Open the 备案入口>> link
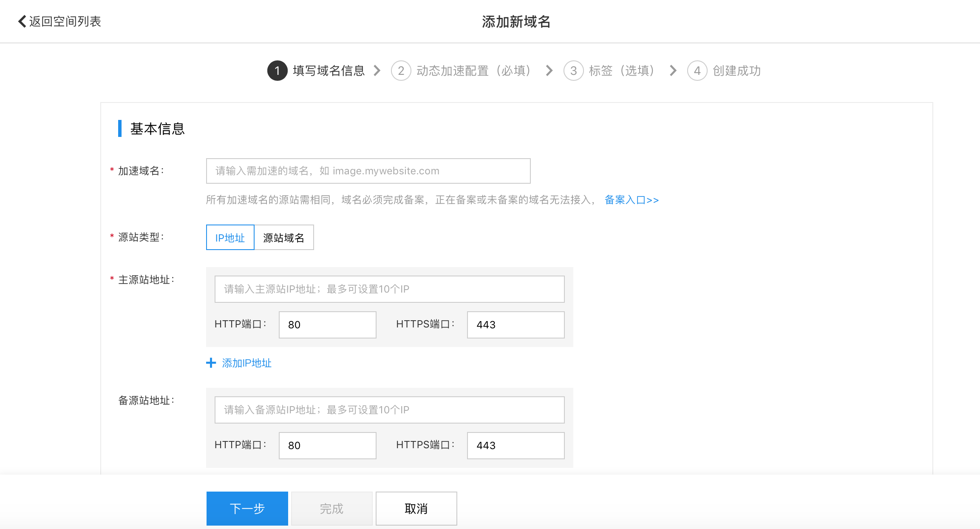980x529 pixels. 632,200
